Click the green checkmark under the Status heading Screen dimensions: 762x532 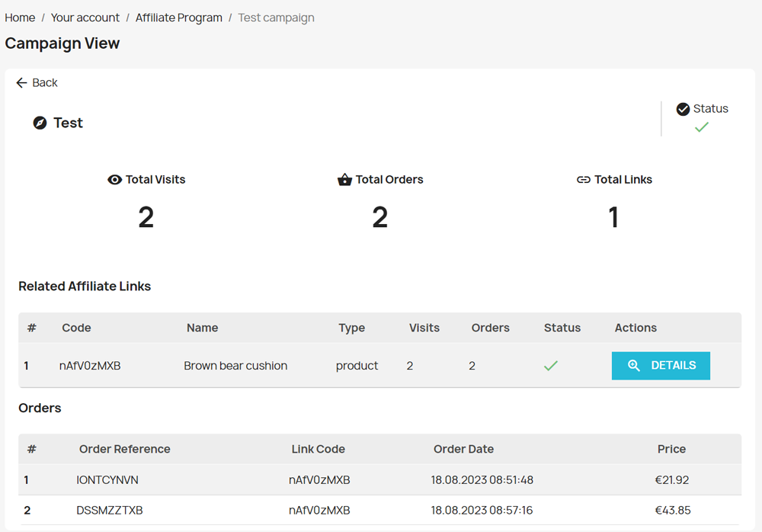pyautogui.click(x=701, y=127)
